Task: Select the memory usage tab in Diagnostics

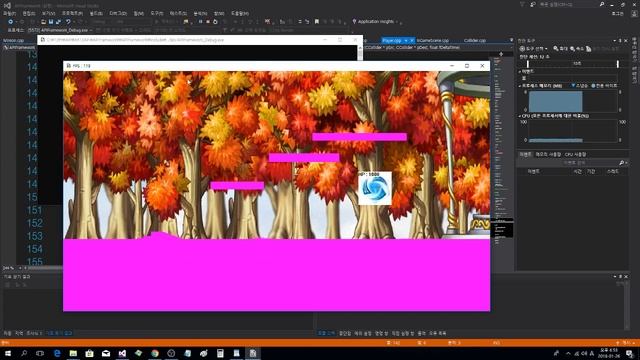Action: (x=548, y=154)
